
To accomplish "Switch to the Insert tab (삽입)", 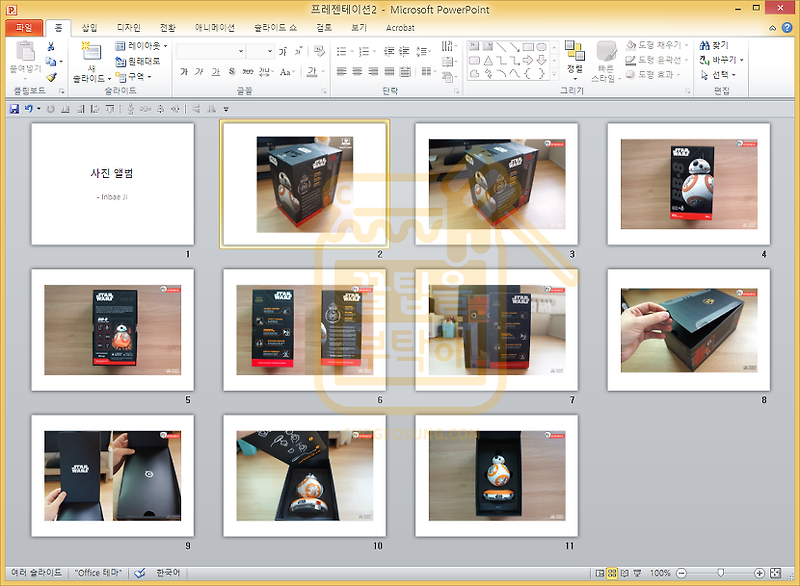I will click(x=89, y=28).
